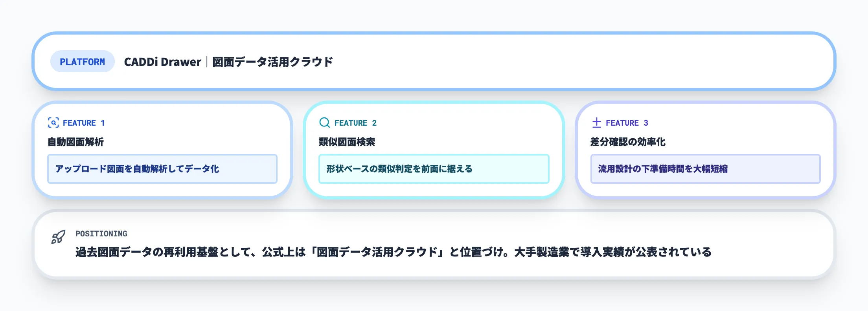
Task: Click the POSITIONING label
Action: click(x=101, y=234)
